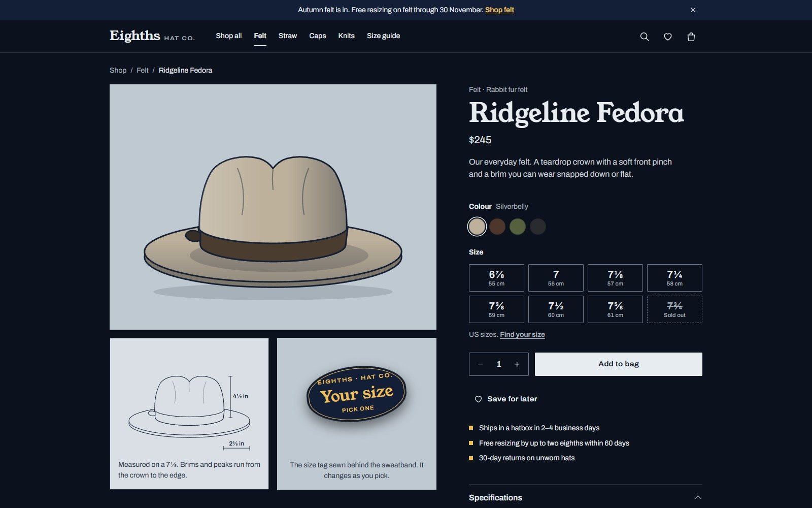The height and width of the screenshot is (508, 812).
Task: Choose size 7⅛ (57 cm)
Action: [615, 278]
